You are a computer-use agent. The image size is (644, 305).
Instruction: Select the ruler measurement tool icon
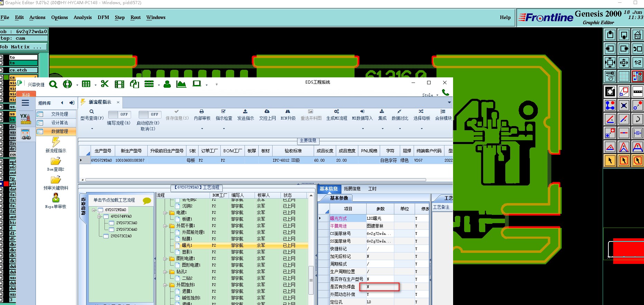(x=637, y=92)
